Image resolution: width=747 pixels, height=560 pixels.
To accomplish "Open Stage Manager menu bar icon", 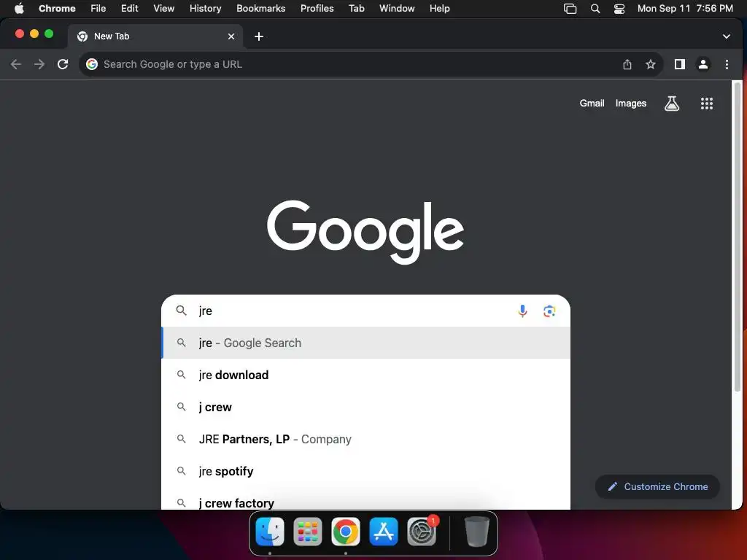I will point(570,9).
